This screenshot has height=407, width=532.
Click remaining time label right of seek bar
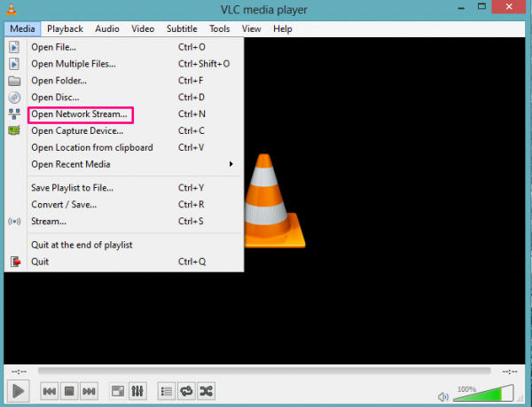510,372
